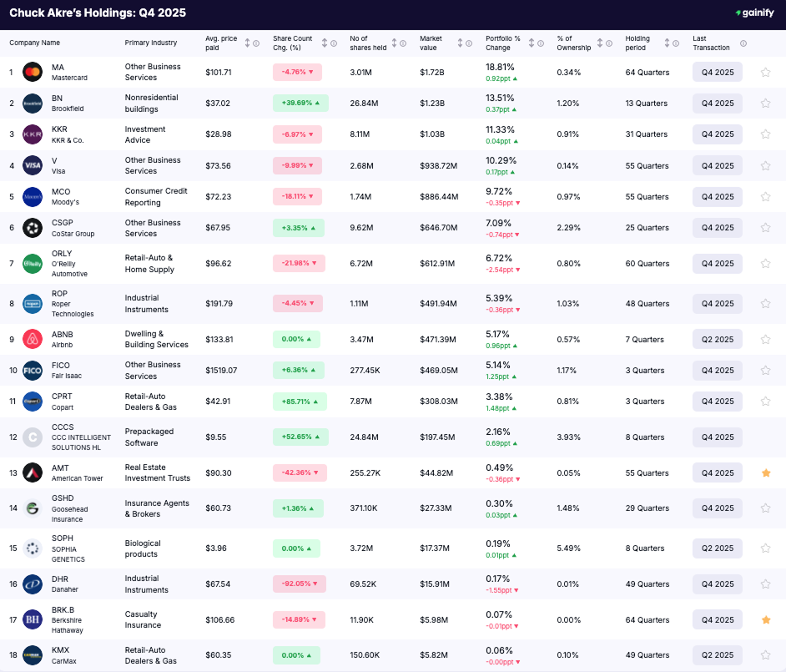This screenshot has height=672, width=786.
Task: Unstar the American Tower holding
Action: pos(765,472)
